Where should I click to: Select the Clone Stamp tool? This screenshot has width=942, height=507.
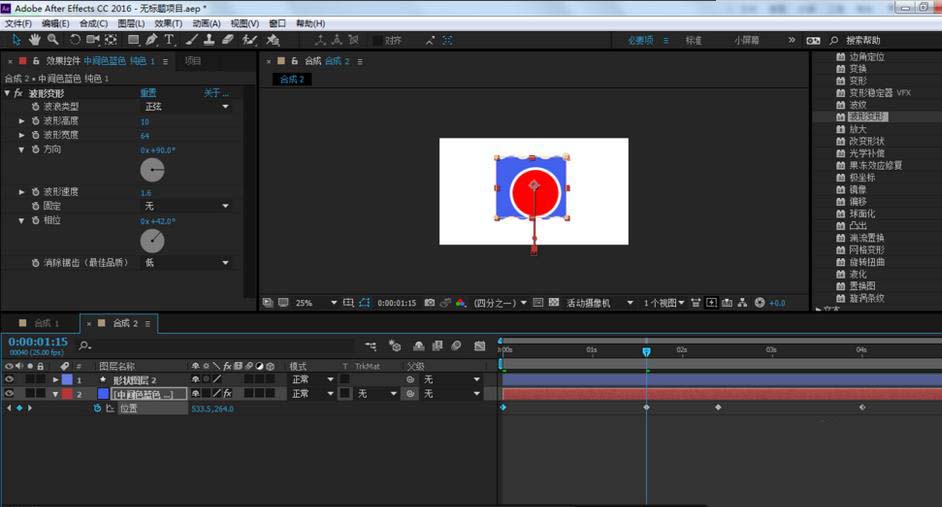pos(208,40)
